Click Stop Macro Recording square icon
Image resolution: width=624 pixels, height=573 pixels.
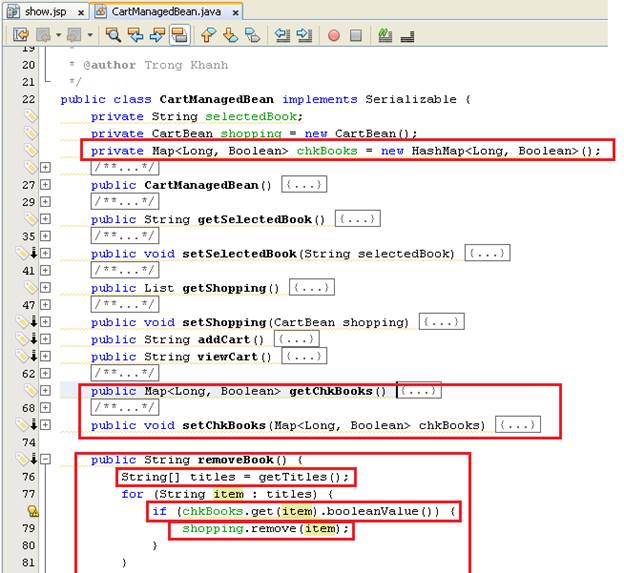(356, 35)
